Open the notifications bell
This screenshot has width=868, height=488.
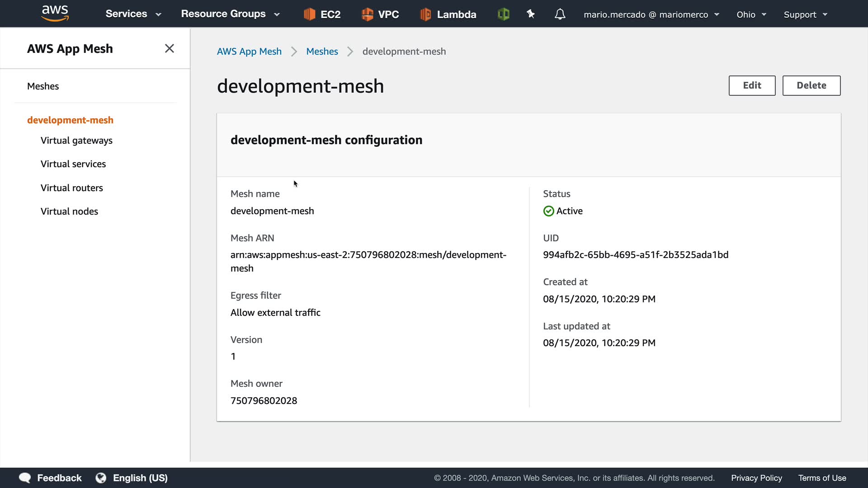click(560, 14)
